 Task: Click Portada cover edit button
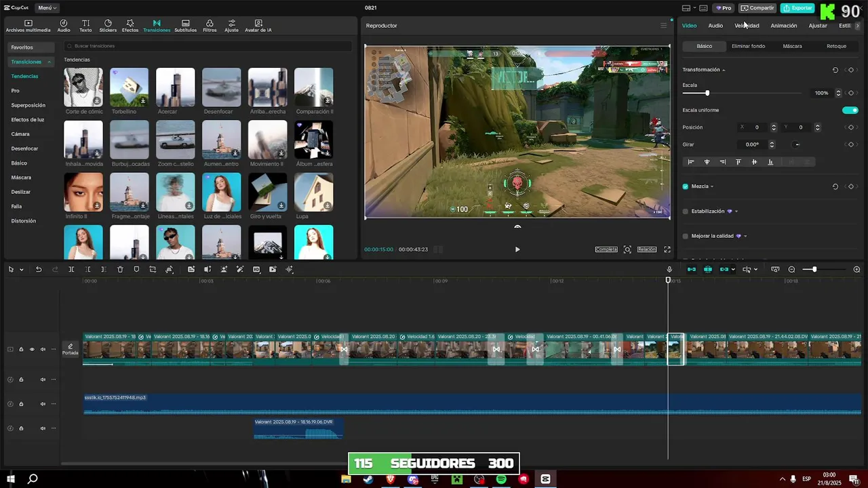(x=71, y=349)
